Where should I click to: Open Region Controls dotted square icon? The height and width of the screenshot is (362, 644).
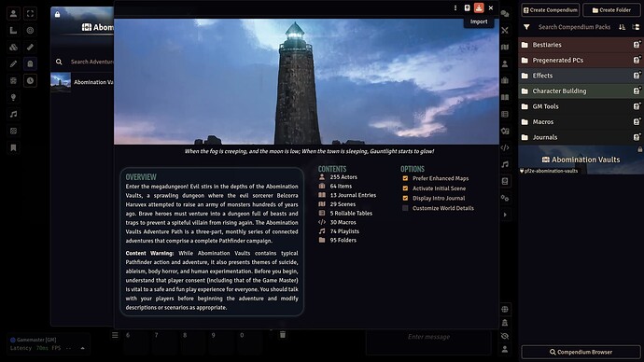13,131
